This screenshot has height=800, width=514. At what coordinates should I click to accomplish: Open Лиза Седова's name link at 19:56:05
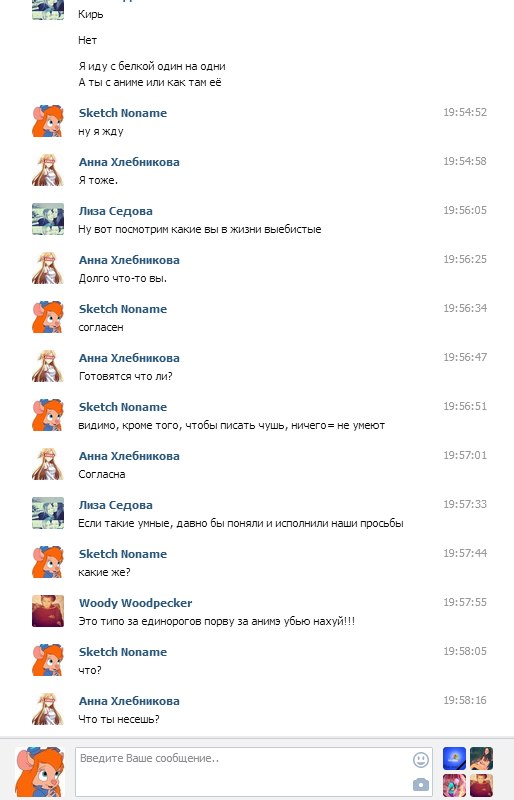(115, 211)
